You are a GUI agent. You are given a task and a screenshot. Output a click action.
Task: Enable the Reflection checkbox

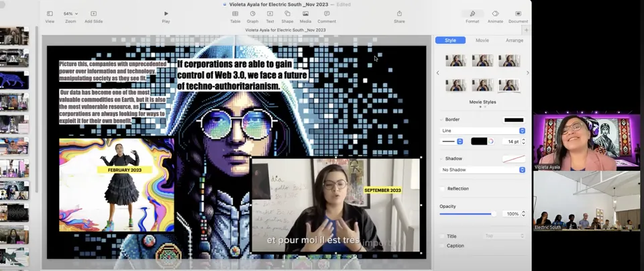442,188
